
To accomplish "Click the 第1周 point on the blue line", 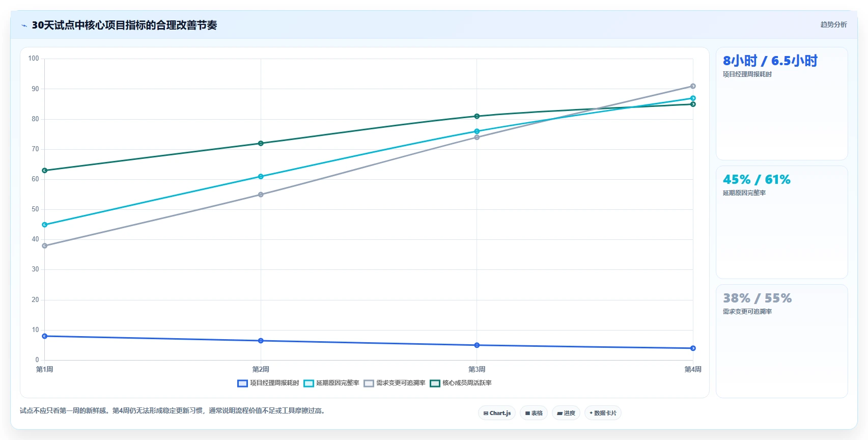I will click(45, 336).
